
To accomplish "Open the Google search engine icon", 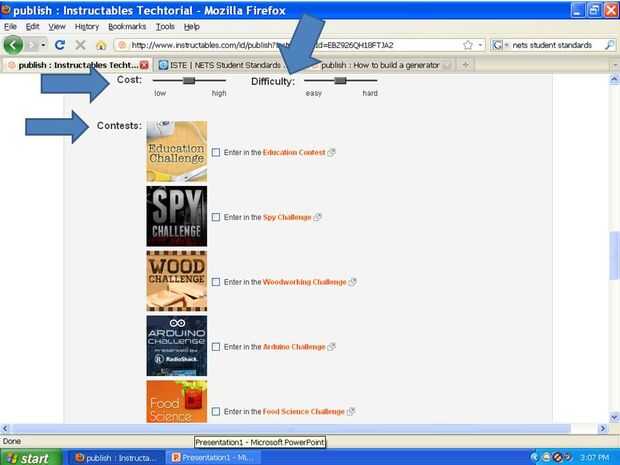I will click(497, 45).
